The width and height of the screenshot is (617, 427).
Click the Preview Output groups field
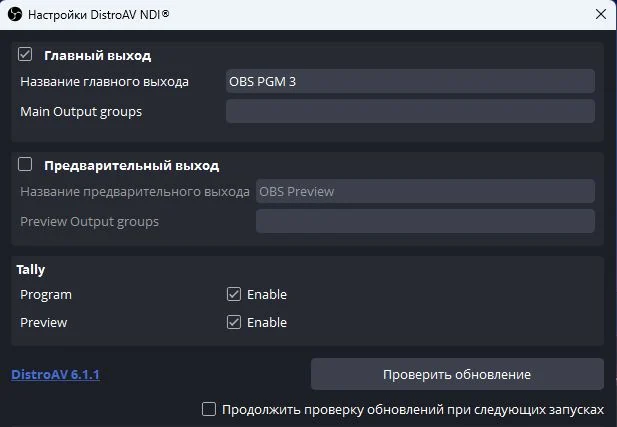pyautogui.click(x=425, y=221)
